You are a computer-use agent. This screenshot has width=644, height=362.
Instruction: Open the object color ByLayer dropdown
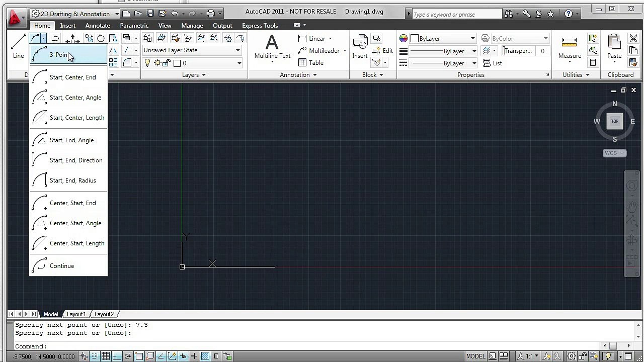point(443,38)
